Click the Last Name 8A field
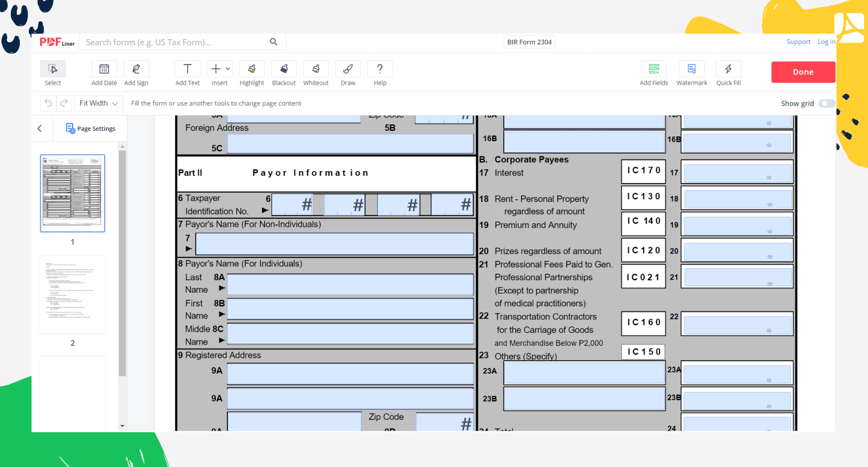This screenshot has height=467, width=868. (350, 284)
